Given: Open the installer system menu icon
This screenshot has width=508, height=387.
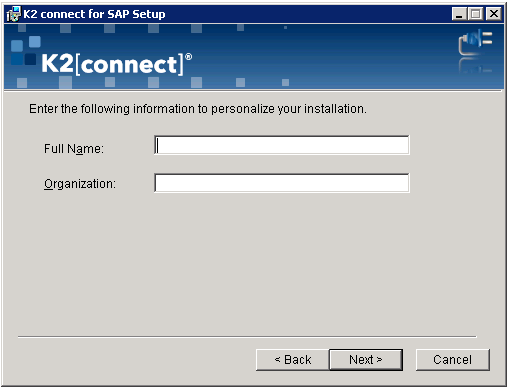Looking at the screenshot, I should pyautogui.click(x=13, y=14).
